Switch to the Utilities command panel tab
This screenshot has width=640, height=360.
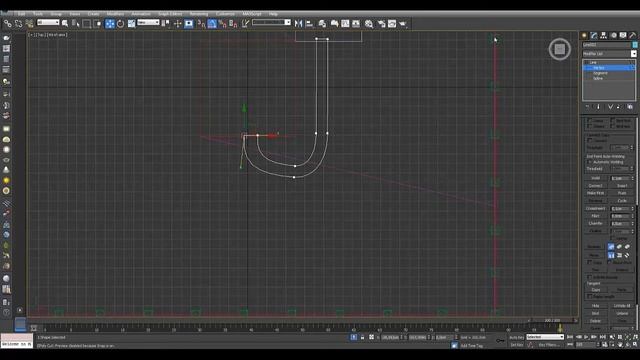[x=633, y=36]
